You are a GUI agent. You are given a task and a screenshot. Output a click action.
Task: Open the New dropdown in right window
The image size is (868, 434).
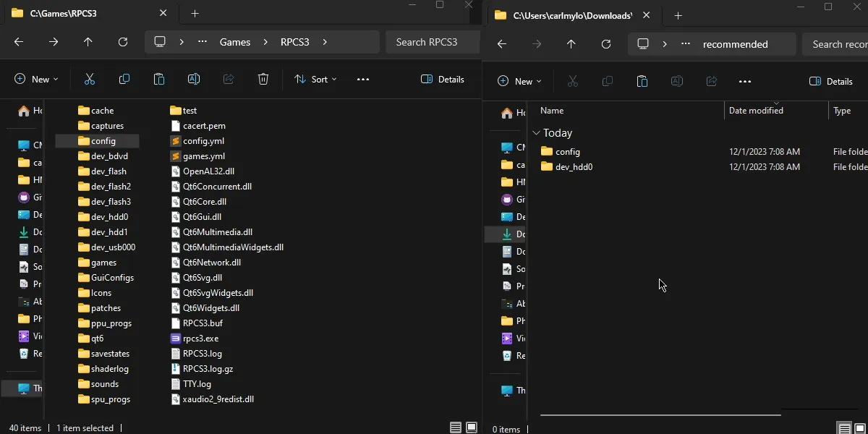(519, 81)
